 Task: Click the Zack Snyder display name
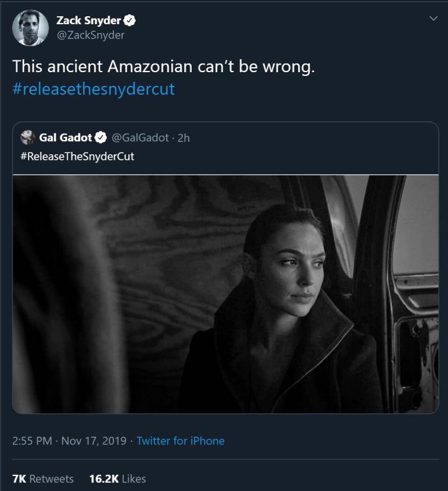88,21
